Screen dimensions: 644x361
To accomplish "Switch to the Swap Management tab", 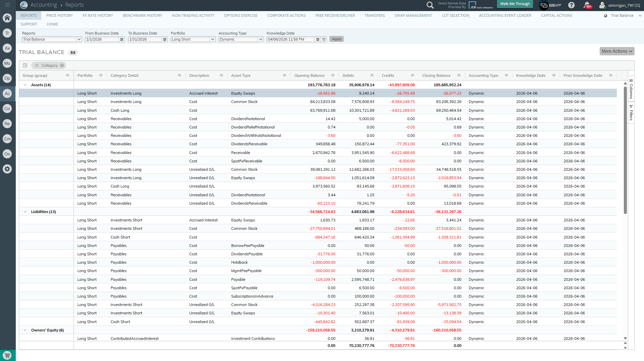I will [x=413, y=15].
